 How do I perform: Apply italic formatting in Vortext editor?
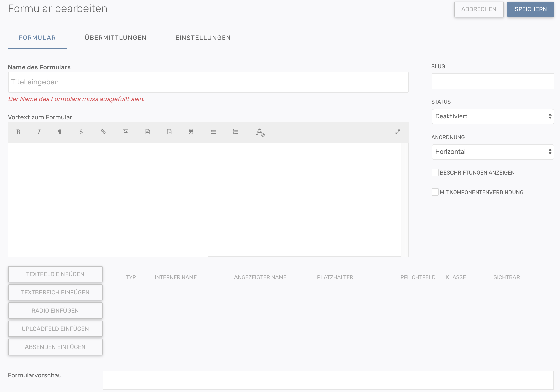[x=39, y=132]
